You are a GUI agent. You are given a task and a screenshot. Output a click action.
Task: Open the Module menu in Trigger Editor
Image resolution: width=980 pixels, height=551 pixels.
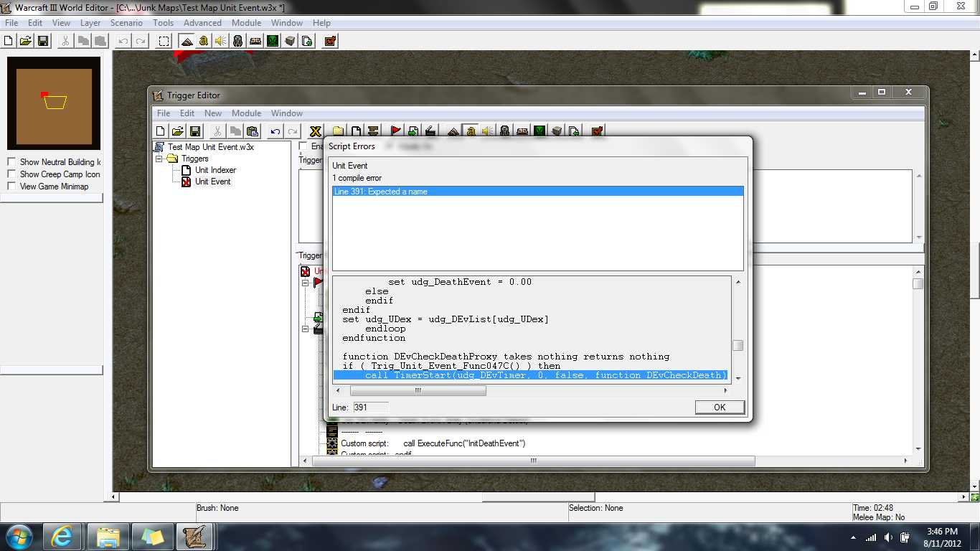coord(246,113)
